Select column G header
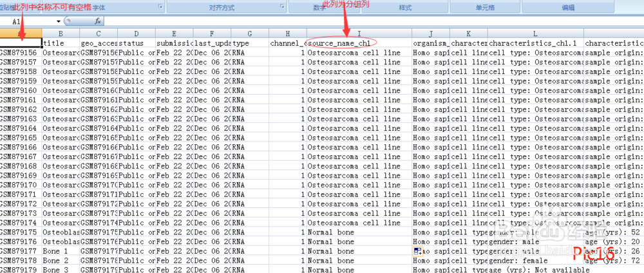This screenshot has width=644, height=273. pyautogui.click(x=250, y=33)
